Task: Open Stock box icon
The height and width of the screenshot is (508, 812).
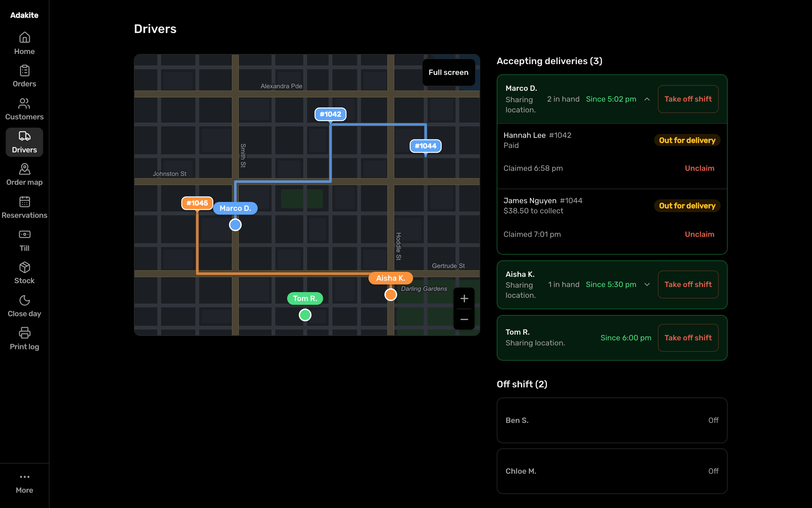Action: coord(24,267)
